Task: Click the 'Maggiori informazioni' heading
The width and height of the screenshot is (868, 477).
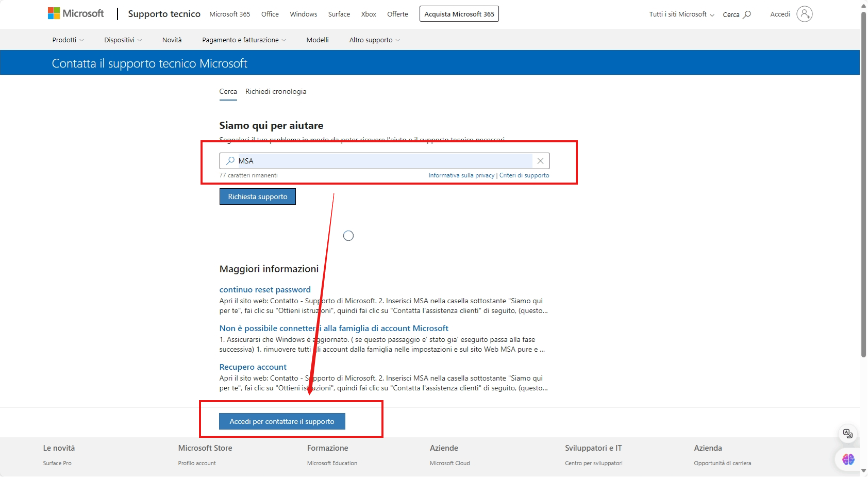Action: click(269, 269)
